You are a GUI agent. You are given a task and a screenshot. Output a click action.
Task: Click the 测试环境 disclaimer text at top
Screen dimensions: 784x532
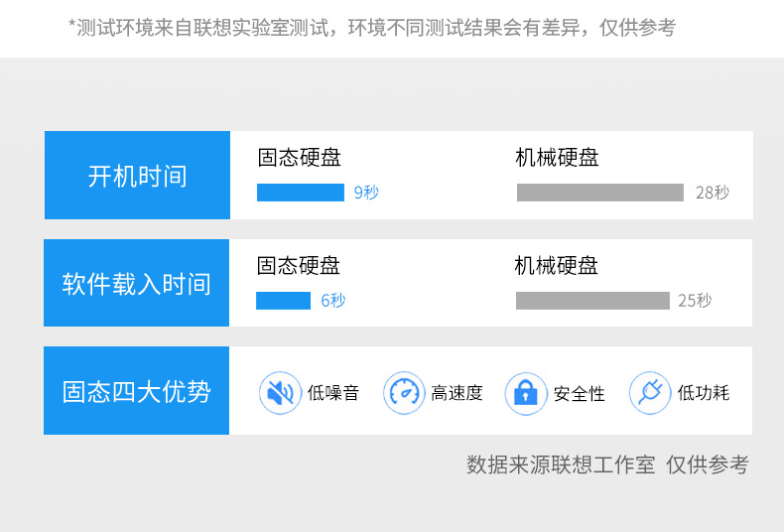pos(372,28)
